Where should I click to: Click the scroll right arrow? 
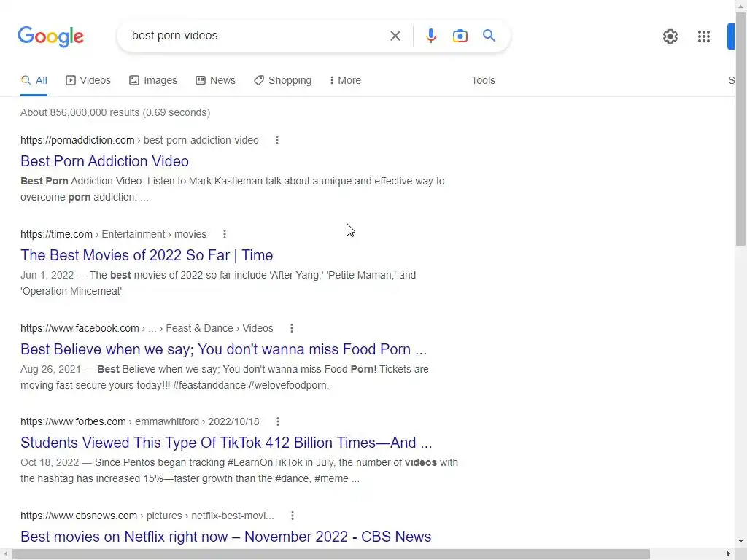point(729,554)
